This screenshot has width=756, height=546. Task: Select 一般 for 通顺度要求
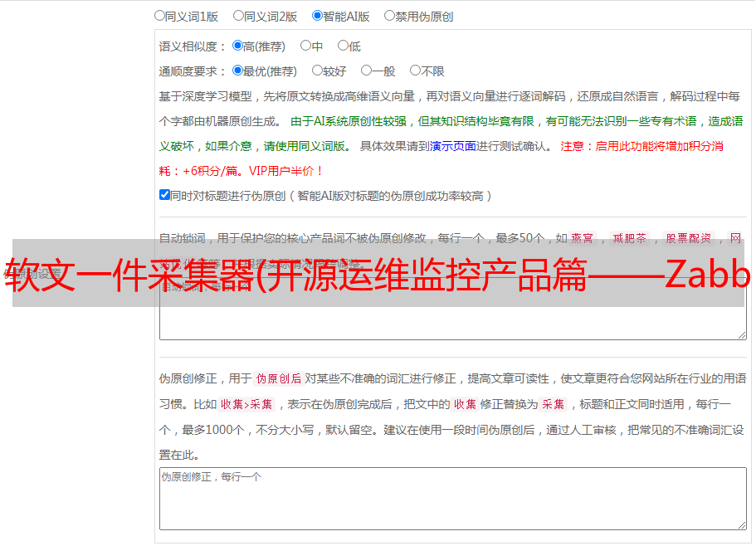tap(367, 71)
